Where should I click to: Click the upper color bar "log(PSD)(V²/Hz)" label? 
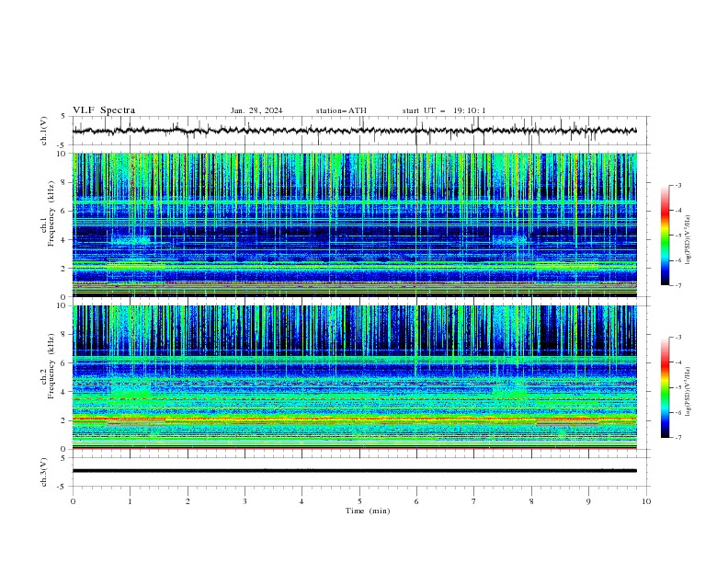[688, 240]
